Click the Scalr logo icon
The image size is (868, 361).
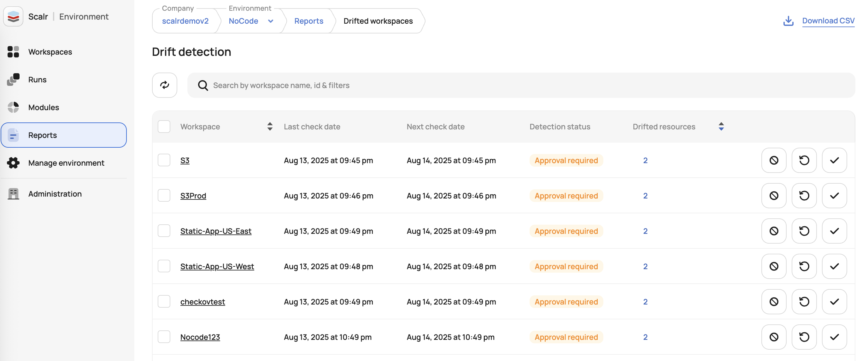coord(13,16)
